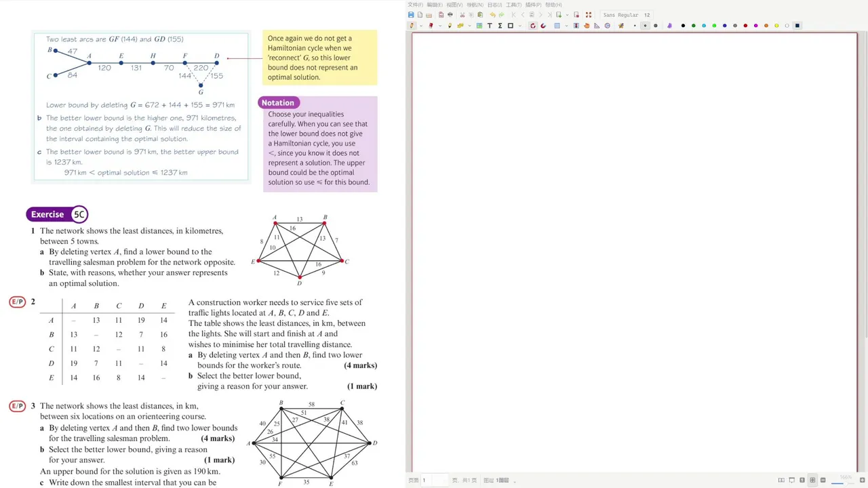
Task: Enable the Shape recognizer tool
Action: pos(533,25)
